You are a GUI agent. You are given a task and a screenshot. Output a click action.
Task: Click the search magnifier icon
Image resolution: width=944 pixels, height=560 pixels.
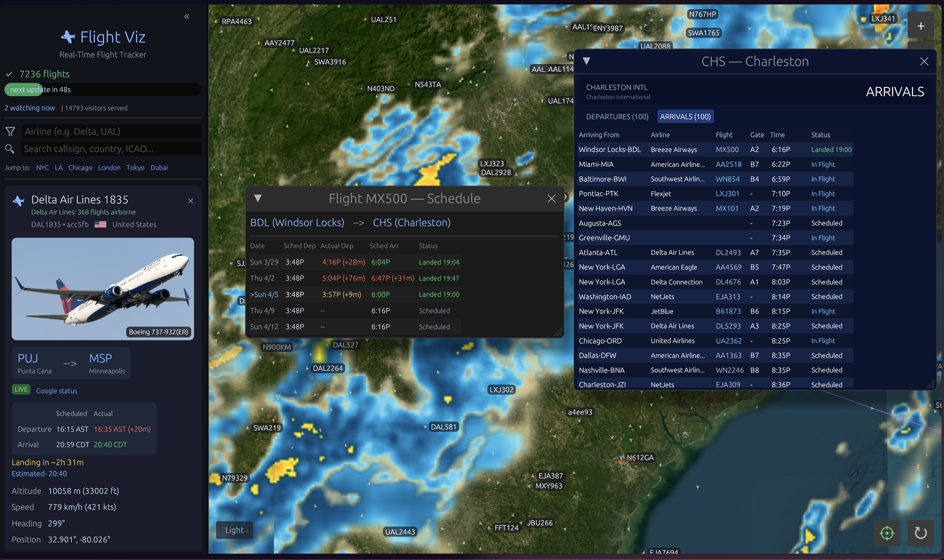(10, 149)
